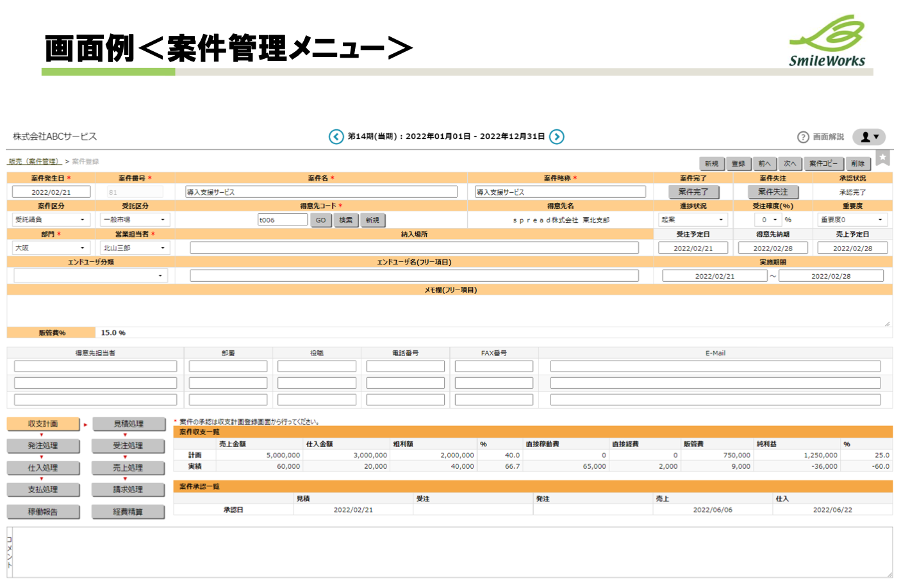Go to next fiscal period arrow

(557, 136)
